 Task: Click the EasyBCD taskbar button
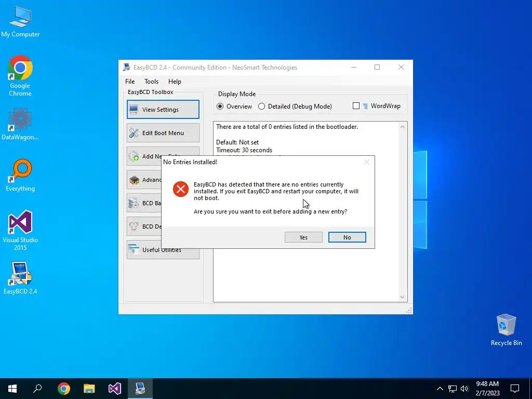(140, 389)
